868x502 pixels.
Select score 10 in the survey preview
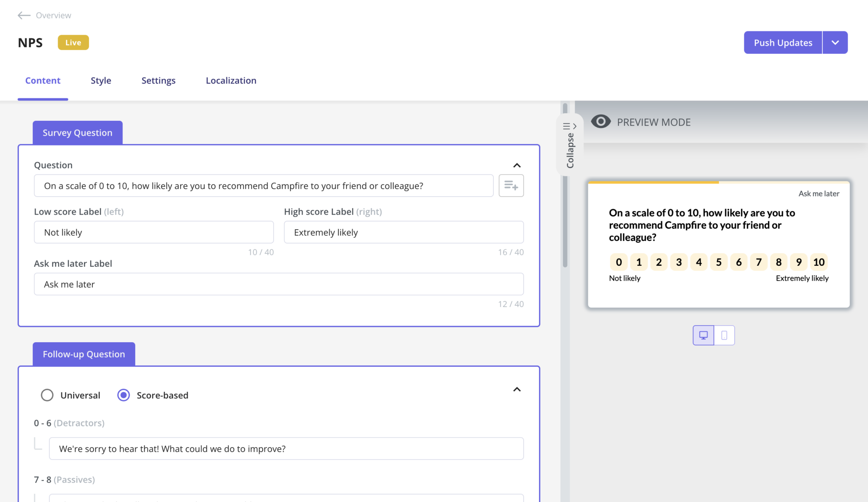[x=819, y=262]
